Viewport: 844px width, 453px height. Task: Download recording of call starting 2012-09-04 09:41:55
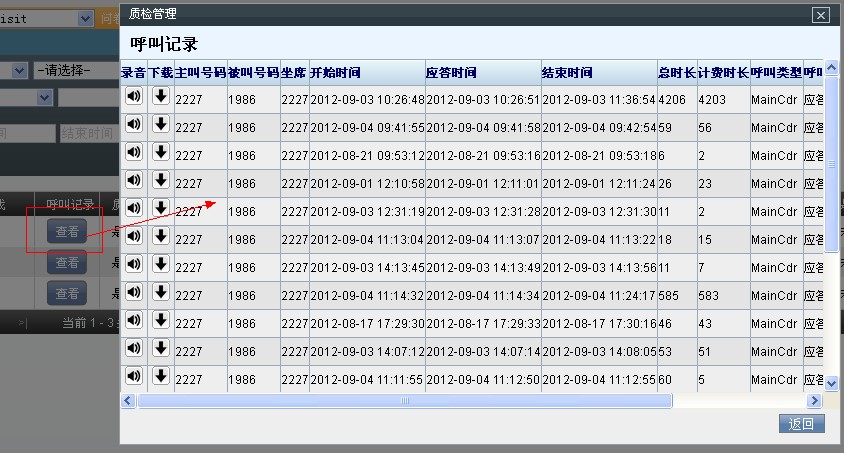click(160, 125)
